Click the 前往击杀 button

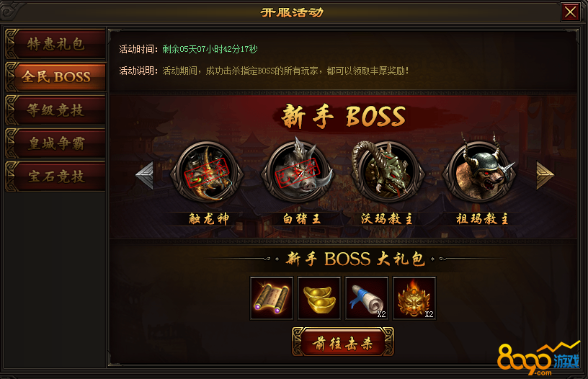click(x=343, y=342)
